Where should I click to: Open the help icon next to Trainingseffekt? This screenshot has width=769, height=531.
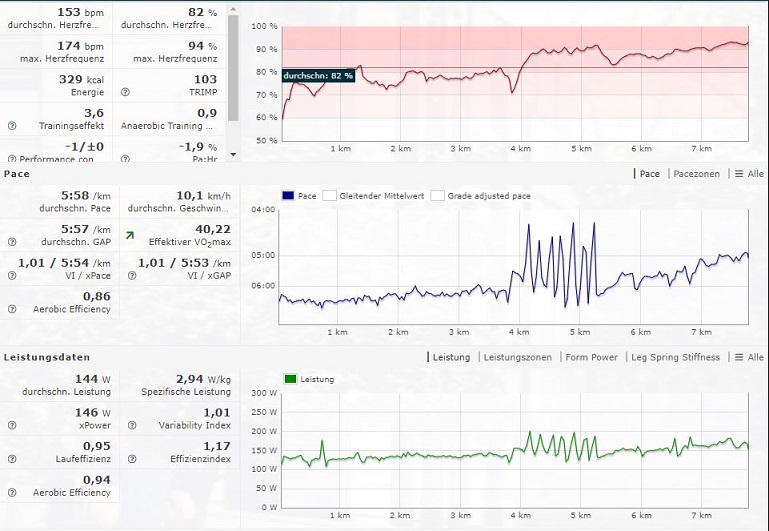point(12,126)
